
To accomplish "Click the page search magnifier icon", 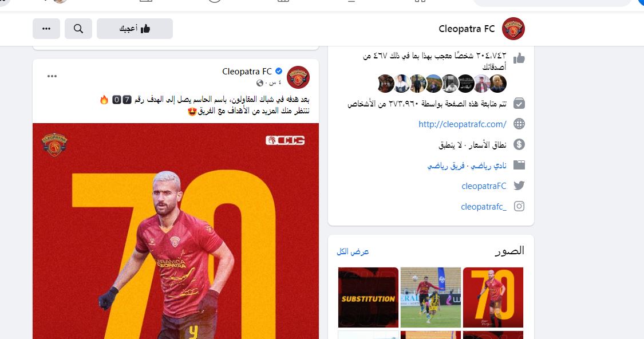I will (78, 29).
